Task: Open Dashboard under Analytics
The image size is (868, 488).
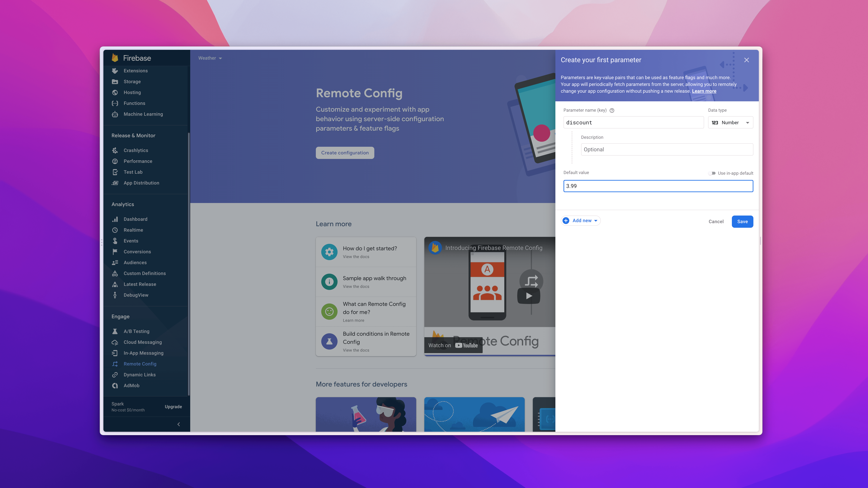Action: tap(135, 219)
